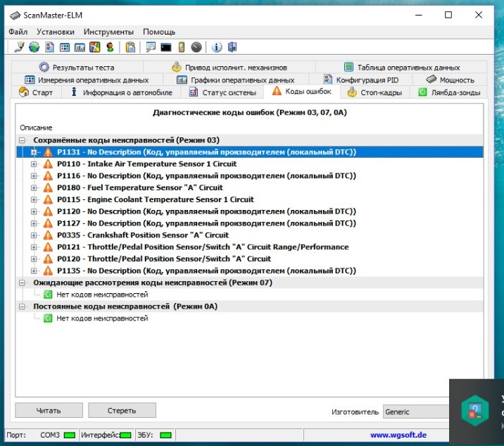Click green icon under permanent codes section
The image size is (504, 446).
coord(48,318)
